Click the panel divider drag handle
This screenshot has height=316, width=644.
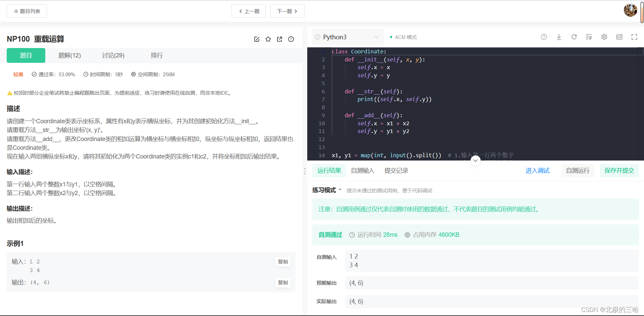click(x=305, y=171)
